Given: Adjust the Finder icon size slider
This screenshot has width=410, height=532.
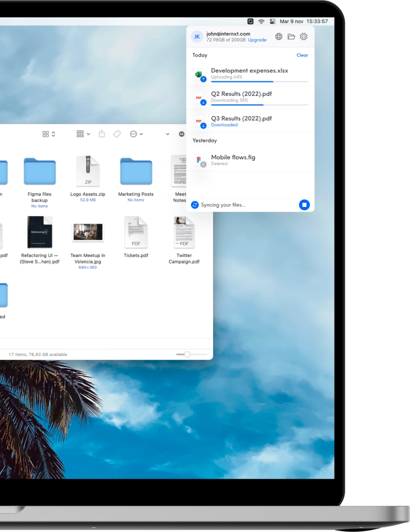Looking at the screenshot, I should [187, 354].
